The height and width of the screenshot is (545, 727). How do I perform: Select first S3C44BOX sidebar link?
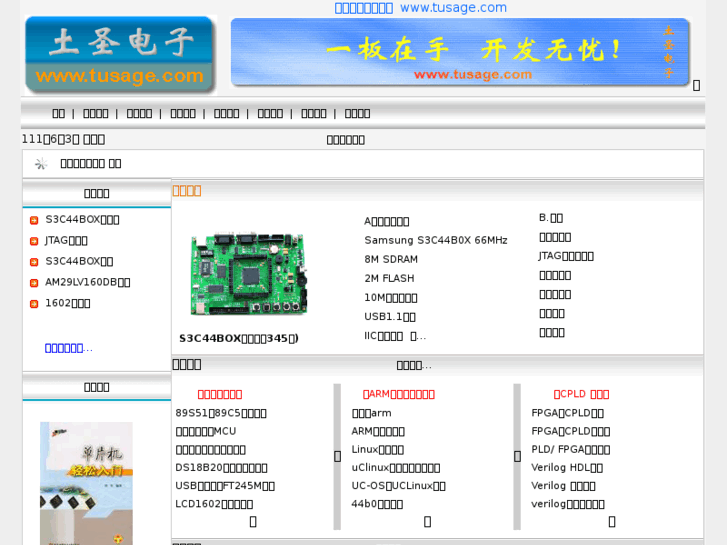coord(82,219)
